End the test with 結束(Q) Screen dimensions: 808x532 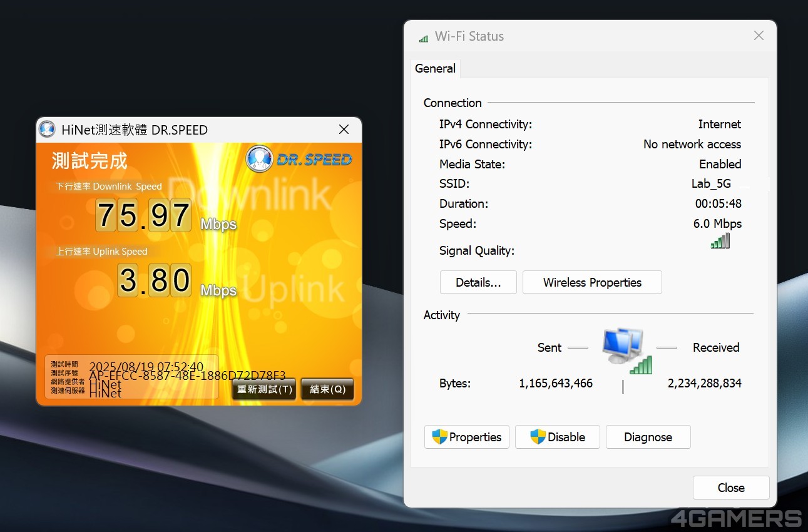(327, 389)
